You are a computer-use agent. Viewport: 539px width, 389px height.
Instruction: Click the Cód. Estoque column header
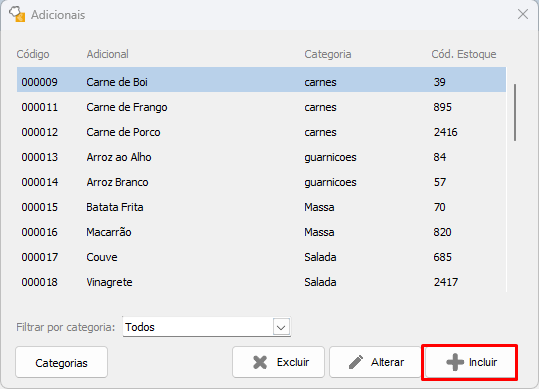[464, 54]
